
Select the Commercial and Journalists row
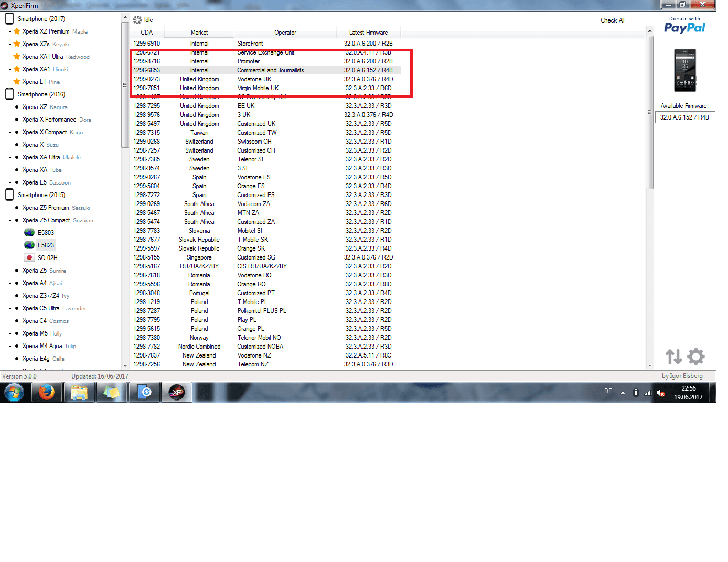point(265,70)
